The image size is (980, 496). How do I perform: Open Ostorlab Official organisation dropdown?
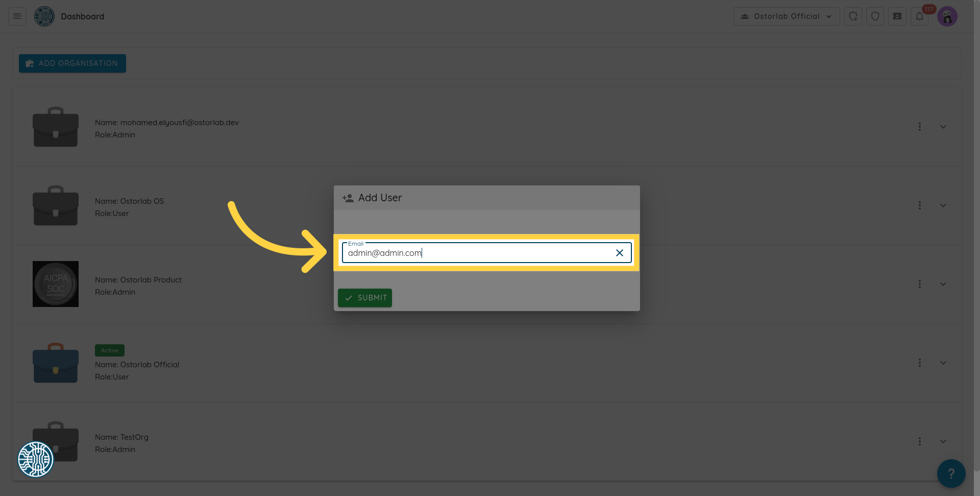pos(786,16)
